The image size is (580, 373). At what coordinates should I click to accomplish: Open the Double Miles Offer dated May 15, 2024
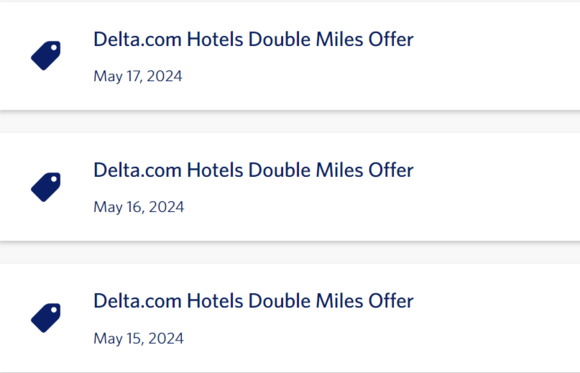point(253,301)
